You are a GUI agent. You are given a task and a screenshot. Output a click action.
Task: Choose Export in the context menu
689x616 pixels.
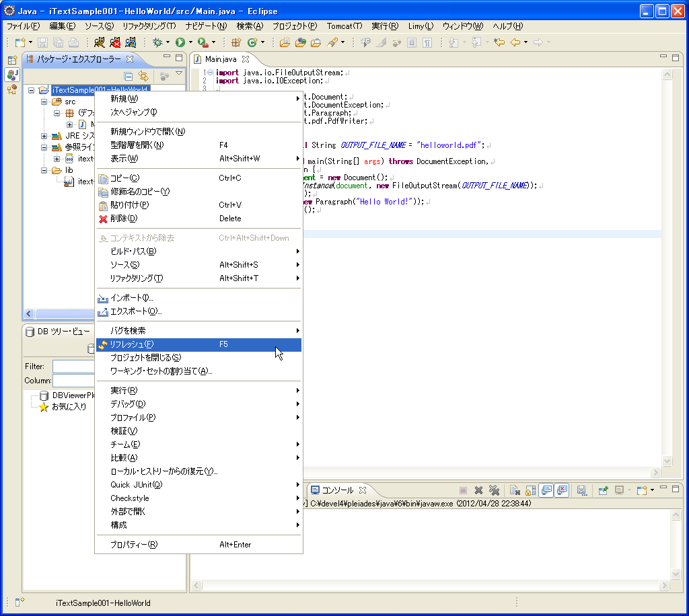[x=198, y=311]
